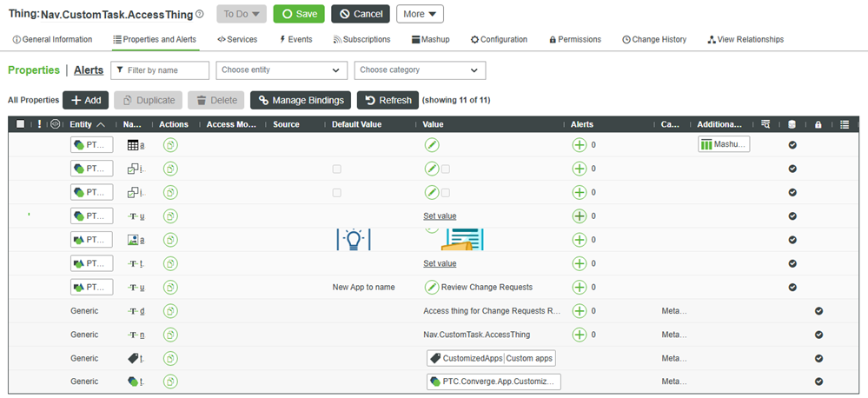This screenshot has height=398, width=868.
Task: Click the logged column header icon
Action: pos(765,124)
